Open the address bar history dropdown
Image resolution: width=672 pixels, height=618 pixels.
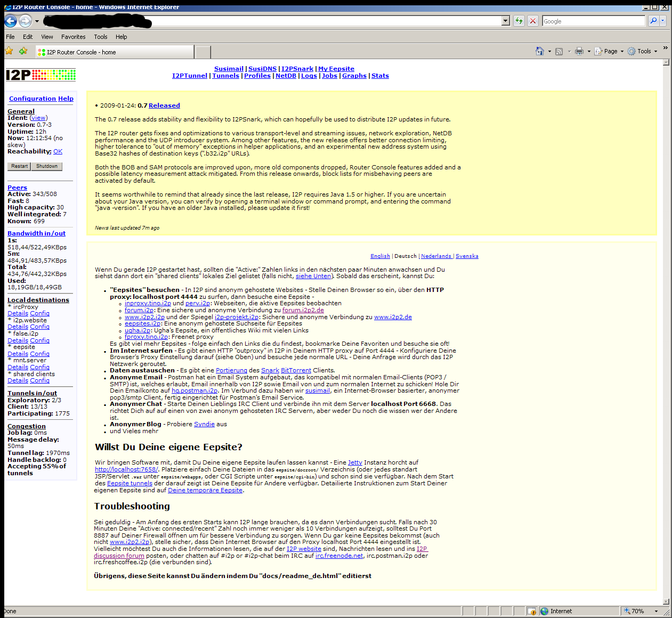pyautogui.click(x=506, y=21)
